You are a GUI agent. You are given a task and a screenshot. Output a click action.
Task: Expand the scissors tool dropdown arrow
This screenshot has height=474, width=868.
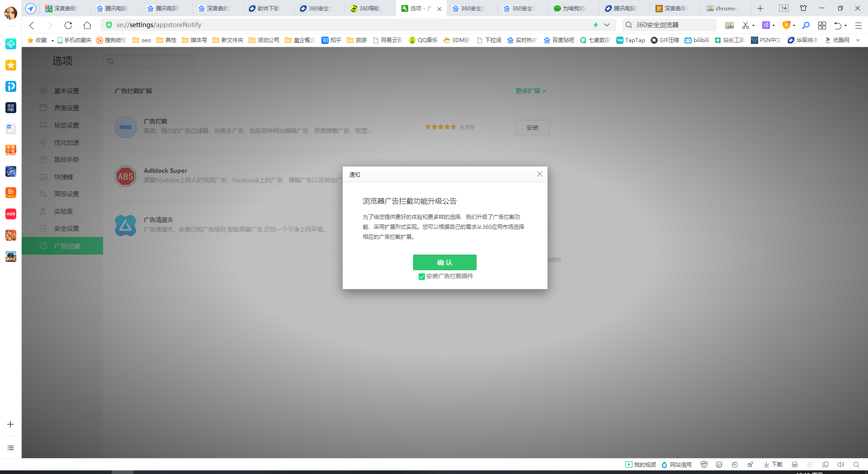(753, 25)
